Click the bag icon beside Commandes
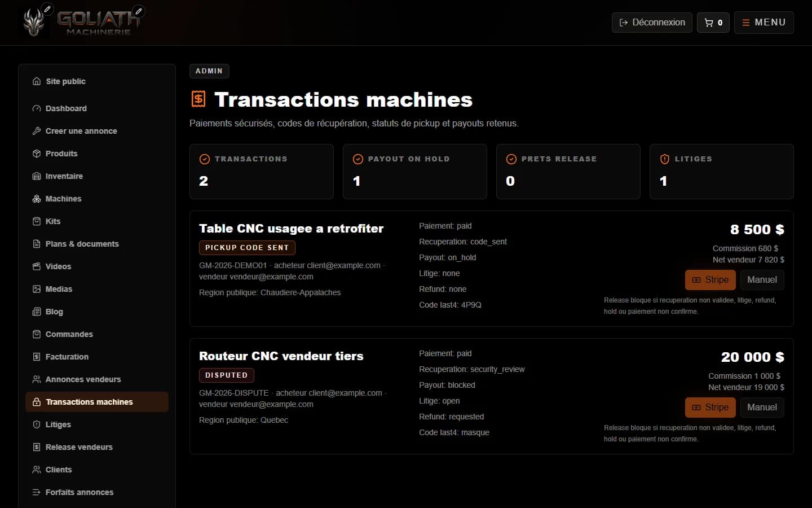This screenshot has height=508, width=812. (x=37, y=334)
